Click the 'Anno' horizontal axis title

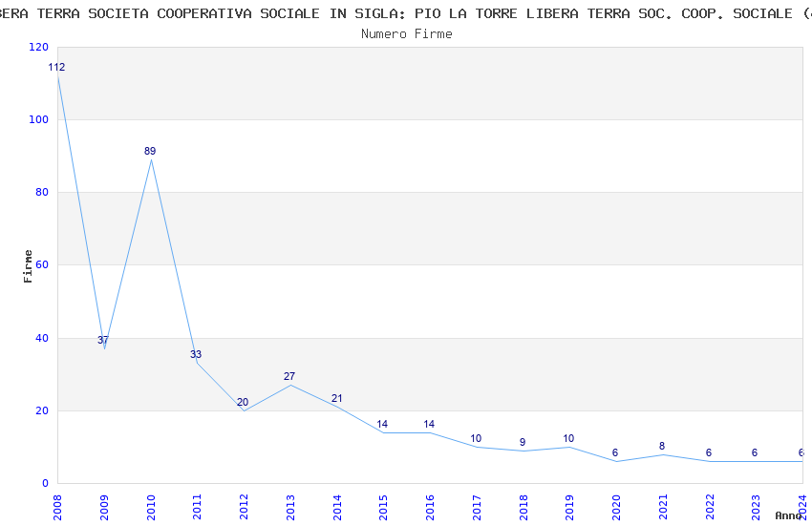[788, 515]
